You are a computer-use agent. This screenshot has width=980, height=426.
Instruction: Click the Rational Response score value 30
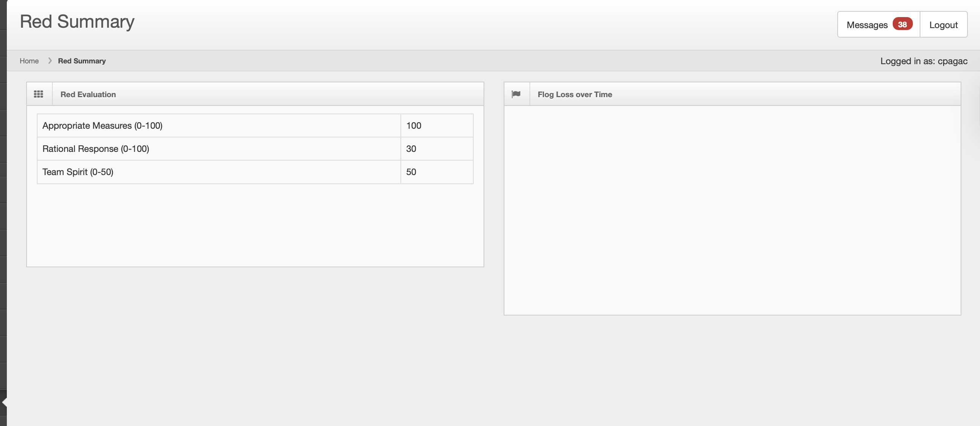tap(411, 149)
